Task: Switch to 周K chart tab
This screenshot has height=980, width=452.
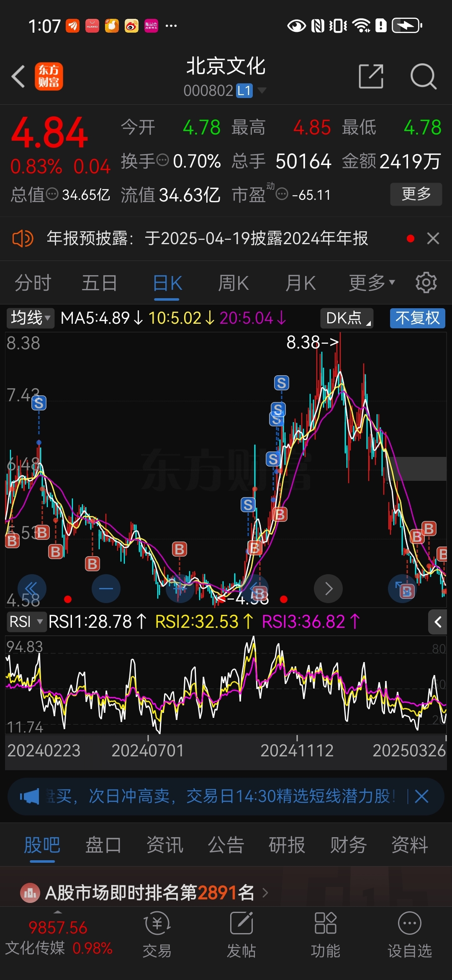Action: point(234,283)
